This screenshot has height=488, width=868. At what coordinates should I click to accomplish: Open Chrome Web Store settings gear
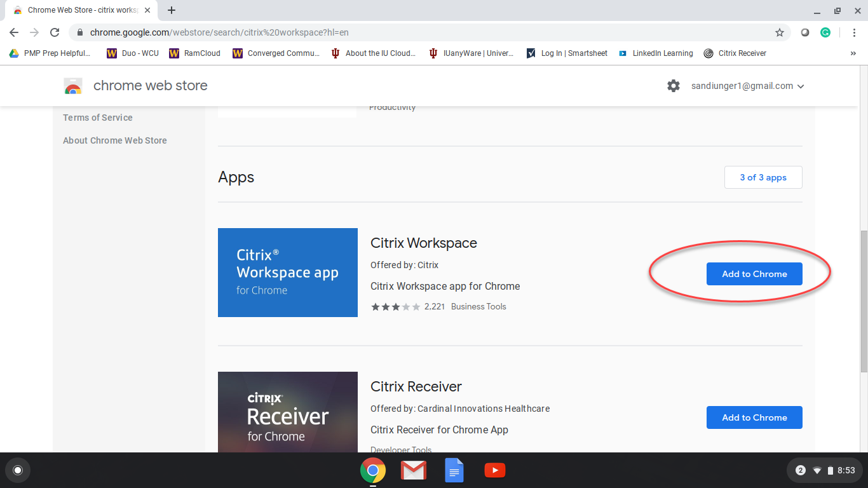pyautogui.click(x=674, y=86)
